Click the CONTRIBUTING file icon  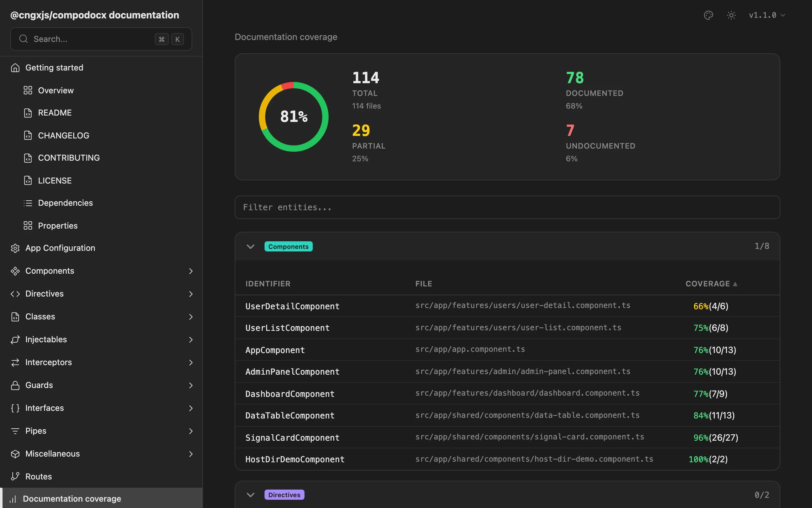28,158
